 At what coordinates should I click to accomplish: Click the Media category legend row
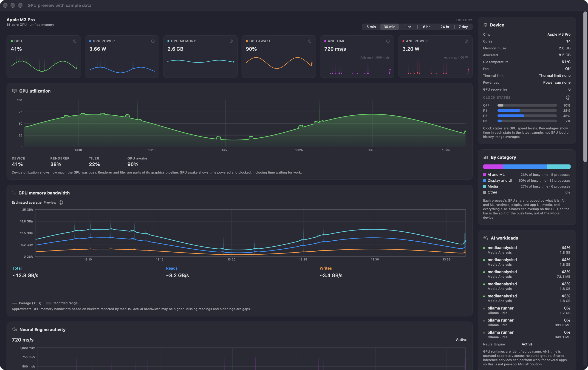coord(527,186)
